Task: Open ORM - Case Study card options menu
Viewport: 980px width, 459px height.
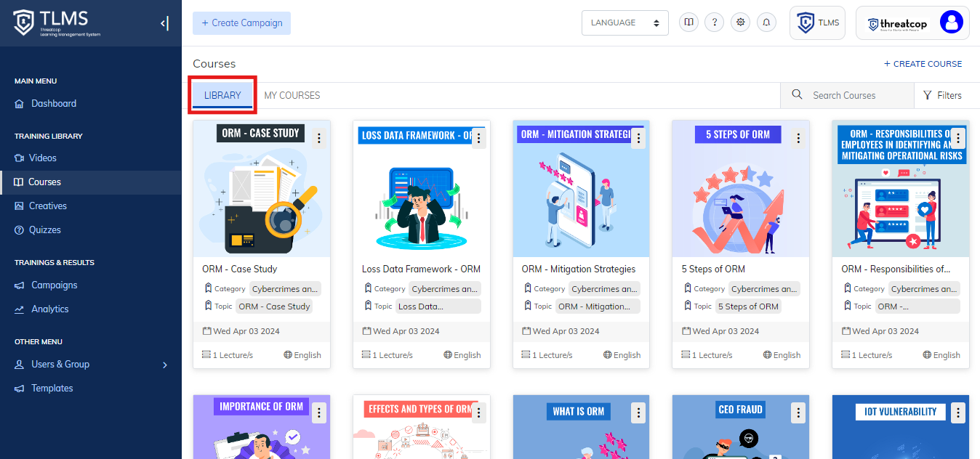Action: [x=318, y=138]
